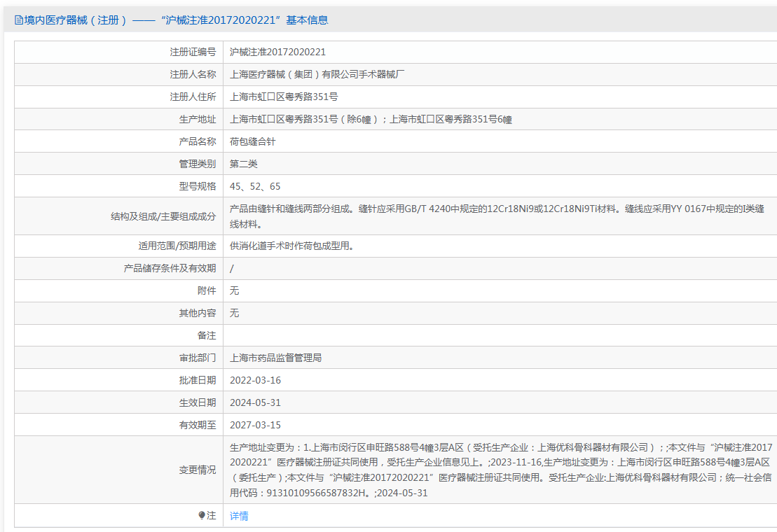Click registrant address 上海市虹口区粤秀路351号
Screen dimensions: 777x532
click(x=284, y=97)
